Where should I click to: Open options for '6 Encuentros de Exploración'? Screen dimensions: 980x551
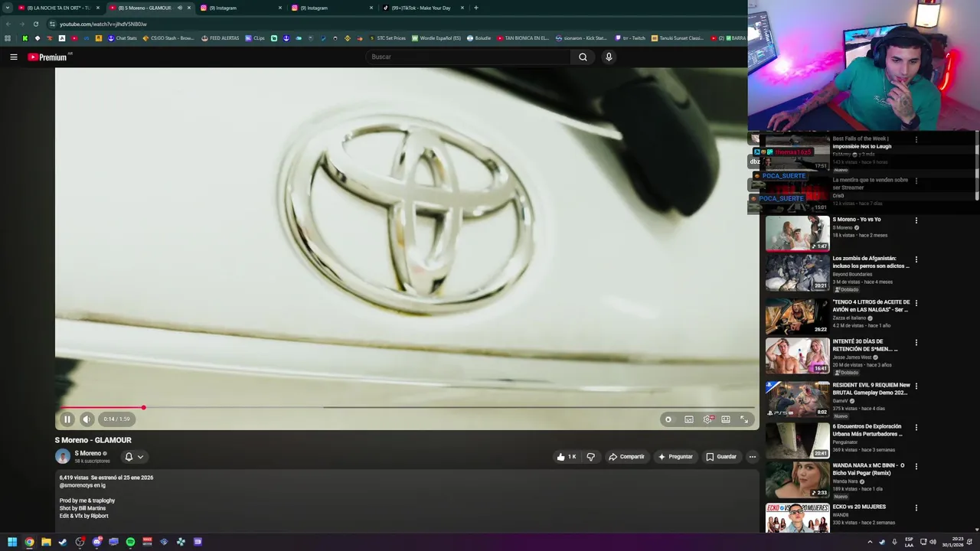pyautogui.click(x=916, y=428)
